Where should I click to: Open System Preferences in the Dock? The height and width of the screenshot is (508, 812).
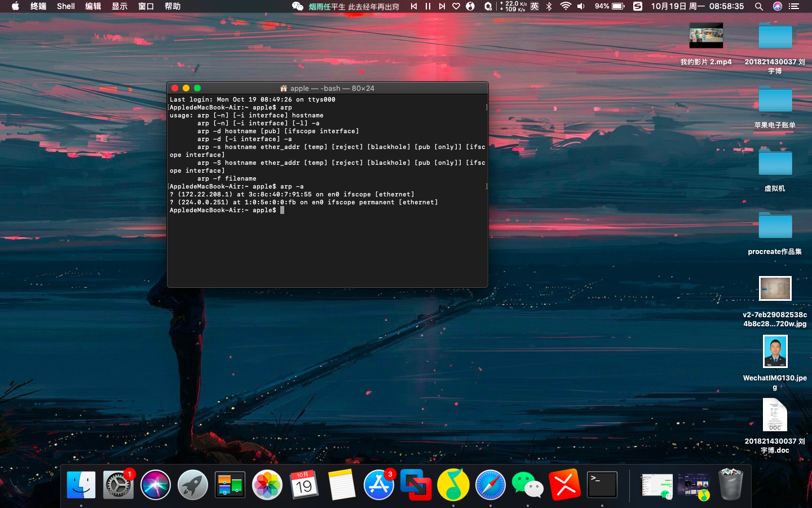click(118, 485)
